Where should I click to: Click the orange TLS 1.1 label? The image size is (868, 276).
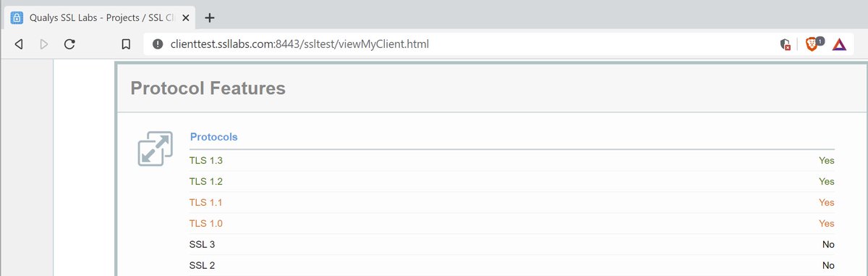(206, 202)
